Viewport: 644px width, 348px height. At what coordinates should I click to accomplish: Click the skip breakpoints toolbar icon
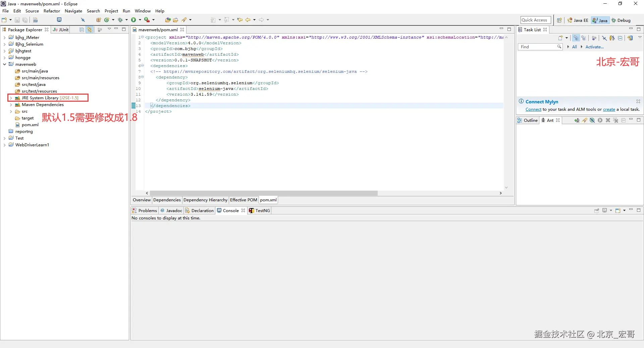(83, 20)
